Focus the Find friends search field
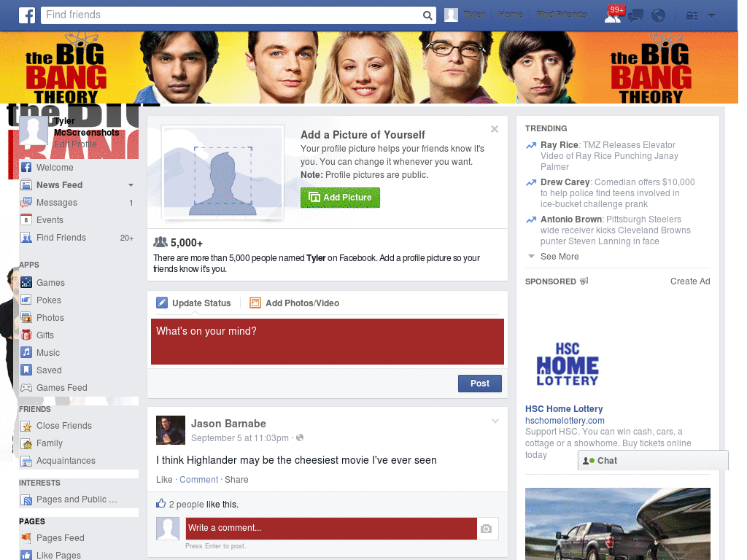Viewport: 747px width, 560px height. click(x=231, y=15)
